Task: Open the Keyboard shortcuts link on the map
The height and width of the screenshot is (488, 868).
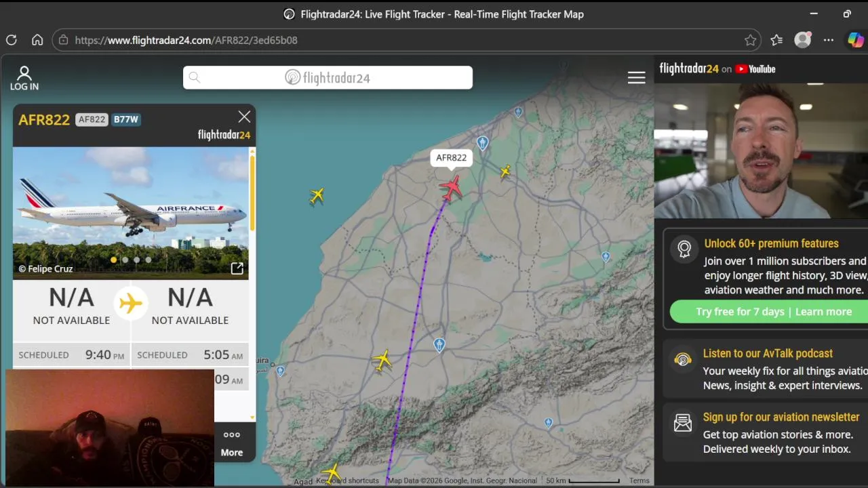Action: [x=348, y=481]
